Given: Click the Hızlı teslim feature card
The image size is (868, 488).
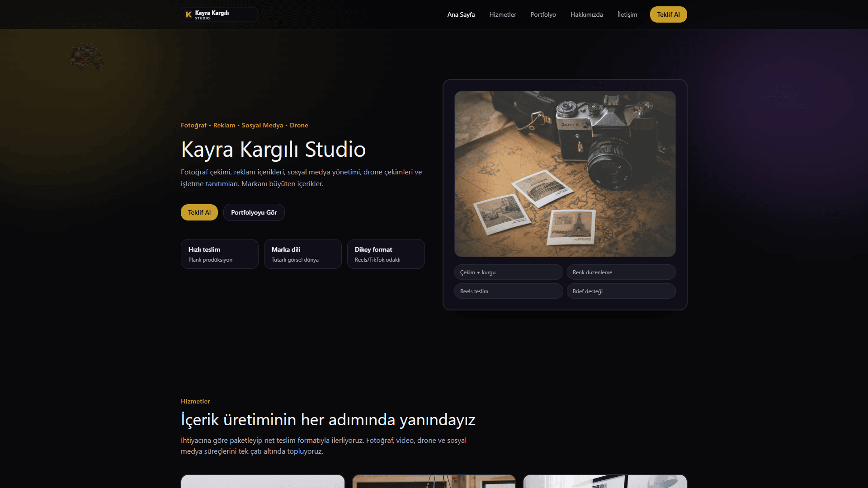Looking at the screenshot, I should click(x=219, y=254).
